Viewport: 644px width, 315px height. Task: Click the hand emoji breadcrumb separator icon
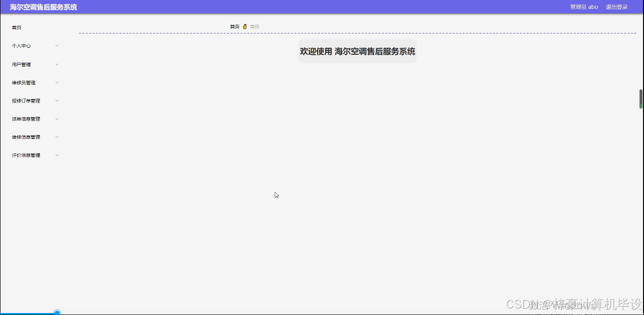pos(244,27)
